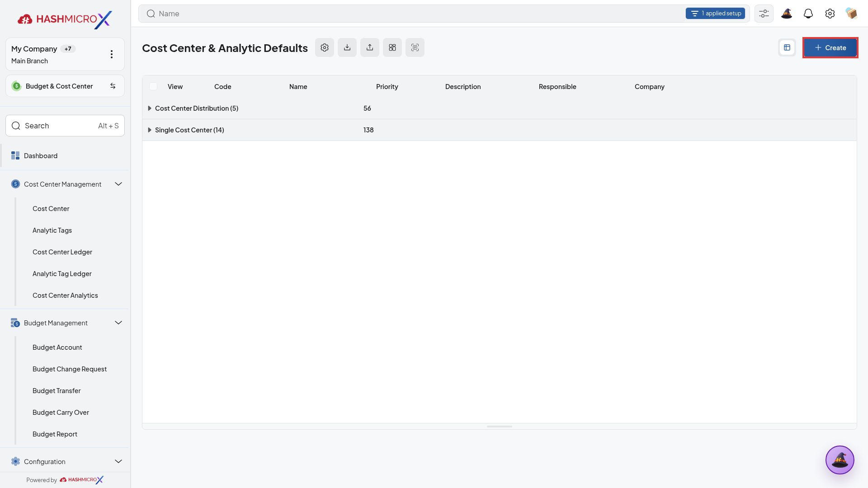Open notifications bell icon
The height and width of the screenshot is (488, 868).
808,14
